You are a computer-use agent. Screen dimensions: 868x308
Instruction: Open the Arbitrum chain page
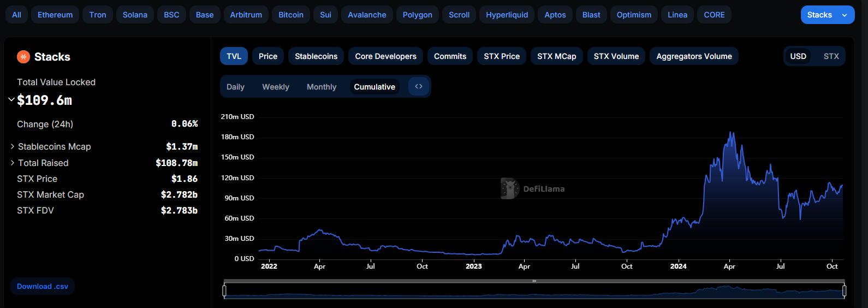coord(246,15)
